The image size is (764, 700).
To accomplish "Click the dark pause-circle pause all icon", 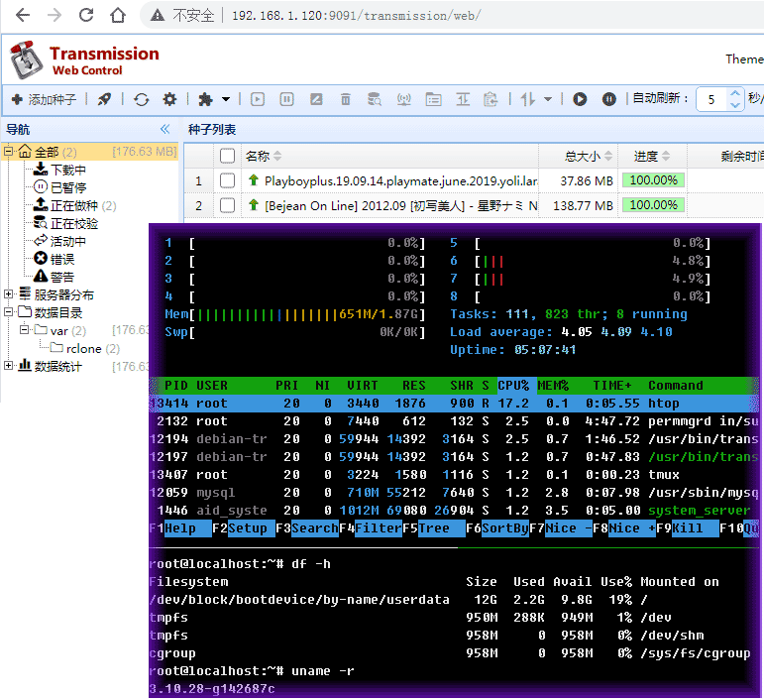I will (x=608, y=99).
